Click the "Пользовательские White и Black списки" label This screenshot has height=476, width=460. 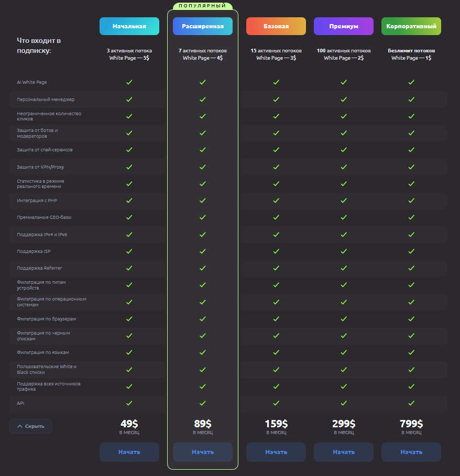[47, 369]
